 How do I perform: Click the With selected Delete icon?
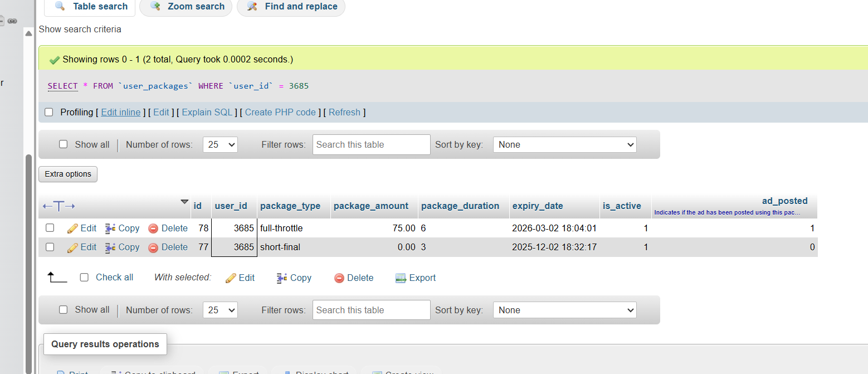339,278
